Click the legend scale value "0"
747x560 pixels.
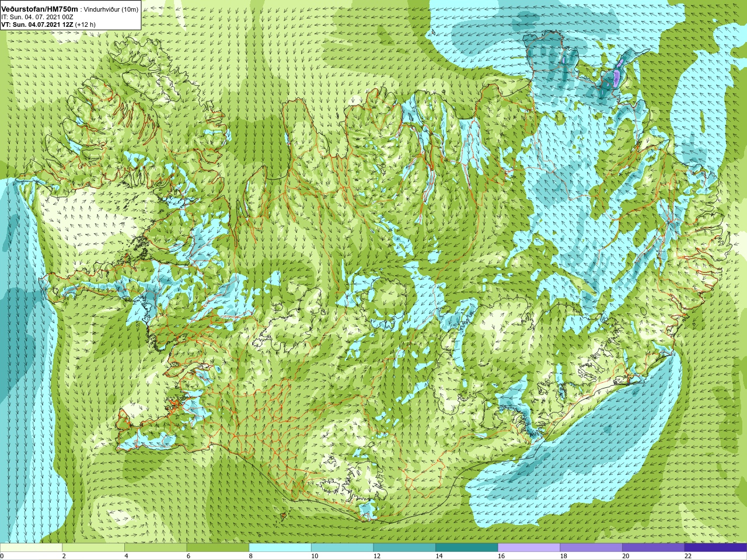point(2,556)
